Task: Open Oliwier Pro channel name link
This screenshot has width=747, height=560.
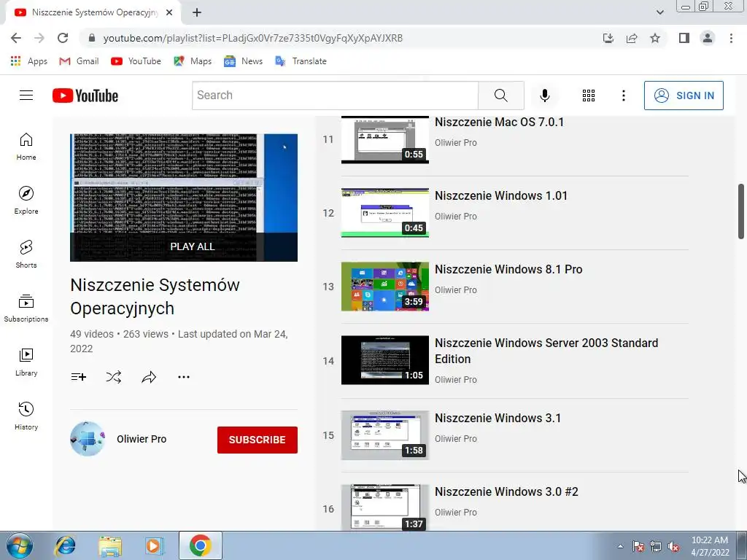Action: 142,439
